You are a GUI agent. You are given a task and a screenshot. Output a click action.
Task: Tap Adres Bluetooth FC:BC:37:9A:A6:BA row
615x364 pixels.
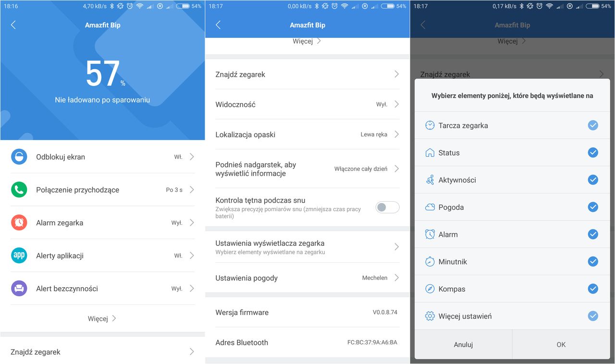[x=307, y=342]
